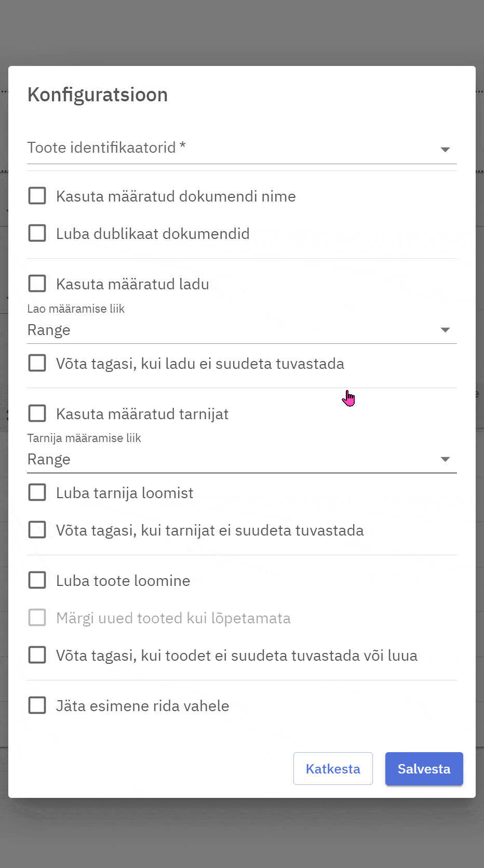Enable Kasuta määratud dokumendi nime checkbox
The image size is (484, 868).
coord(37,196)
